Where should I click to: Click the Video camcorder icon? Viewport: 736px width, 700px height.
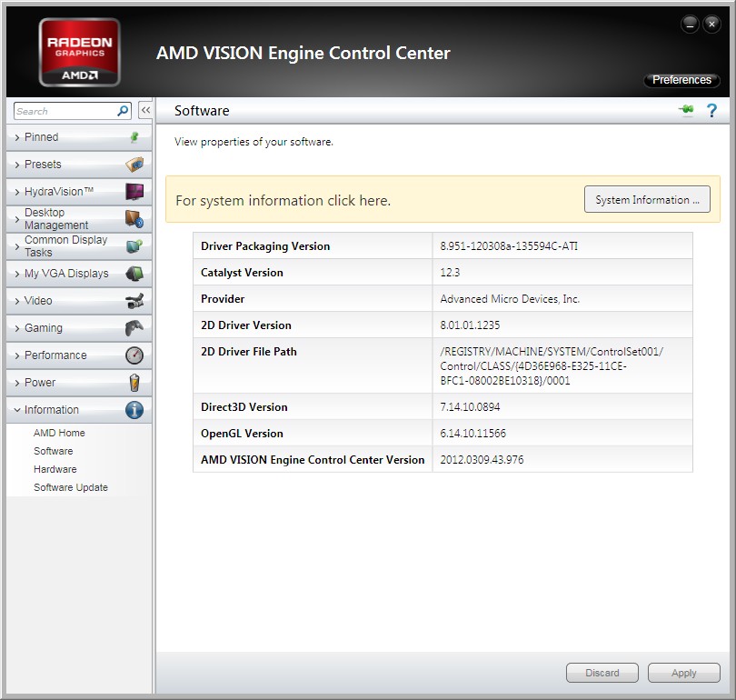pos(134,301)
